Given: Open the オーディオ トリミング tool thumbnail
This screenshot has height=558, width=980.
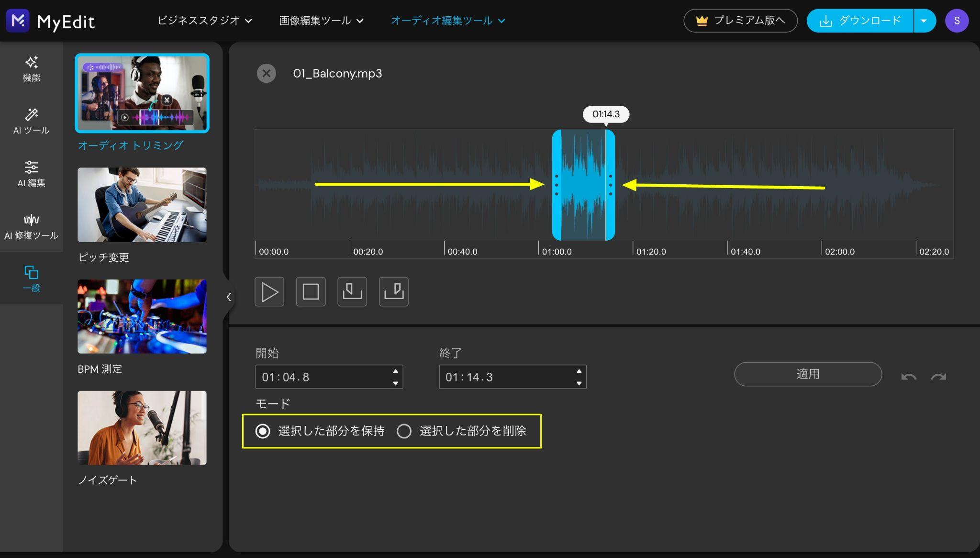Looking at the screenshot, I should click(x=142, y=93).
